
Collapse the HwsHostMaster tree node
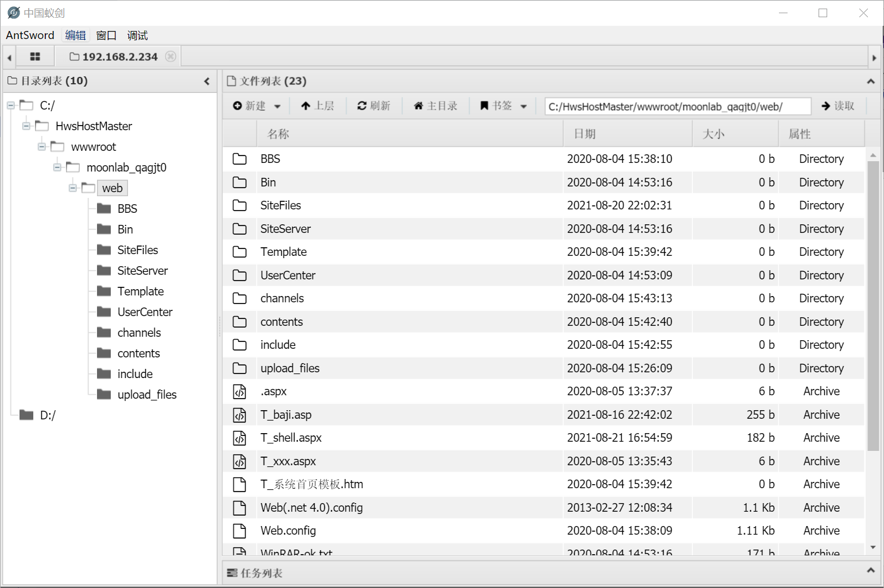pyautogui.click(x=26, y=126)
